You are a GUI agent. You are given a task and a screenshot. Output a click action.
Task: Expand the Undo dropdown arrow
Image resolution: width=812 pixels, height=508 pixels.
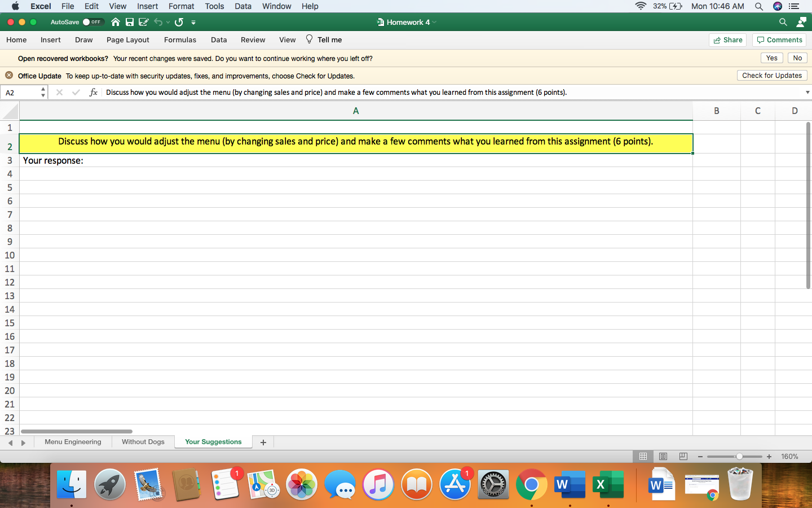click(x=168, y=22)
